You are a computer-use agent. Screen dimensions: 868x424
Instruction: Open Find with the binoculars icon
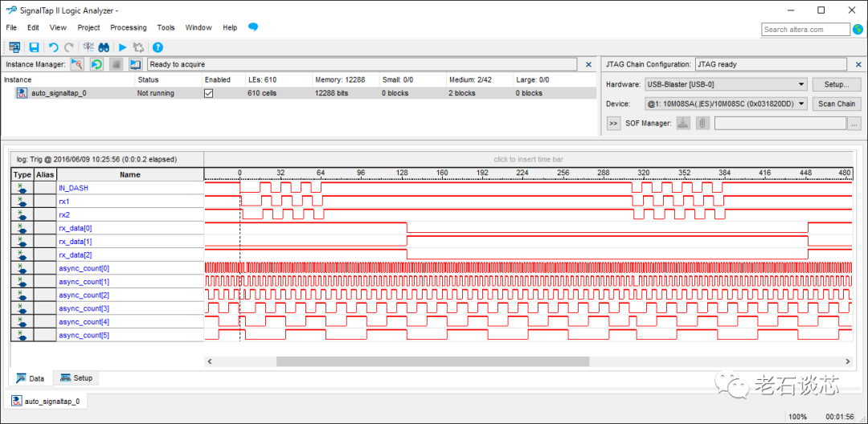tap(104, 47)
